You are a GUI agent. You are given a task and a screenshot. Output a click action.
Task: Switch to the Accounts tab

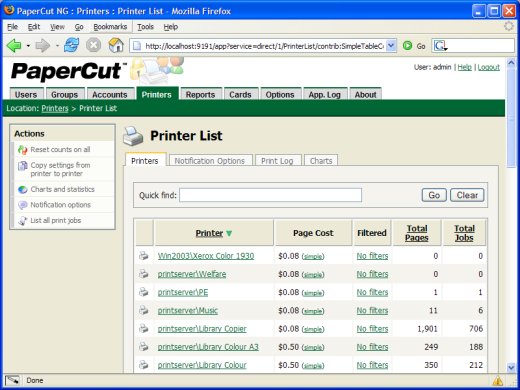pyautogui.click(x=110, y=95)
